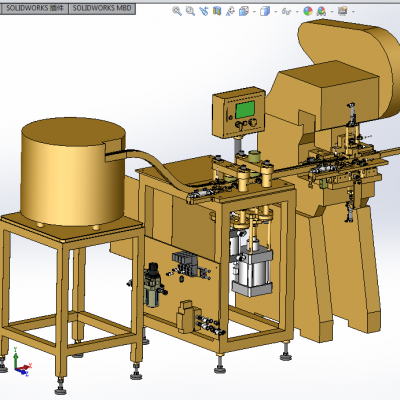Switch to the SOLIDWORKS 插件 tab
The image size is (400, 400).
pos(34,8)
